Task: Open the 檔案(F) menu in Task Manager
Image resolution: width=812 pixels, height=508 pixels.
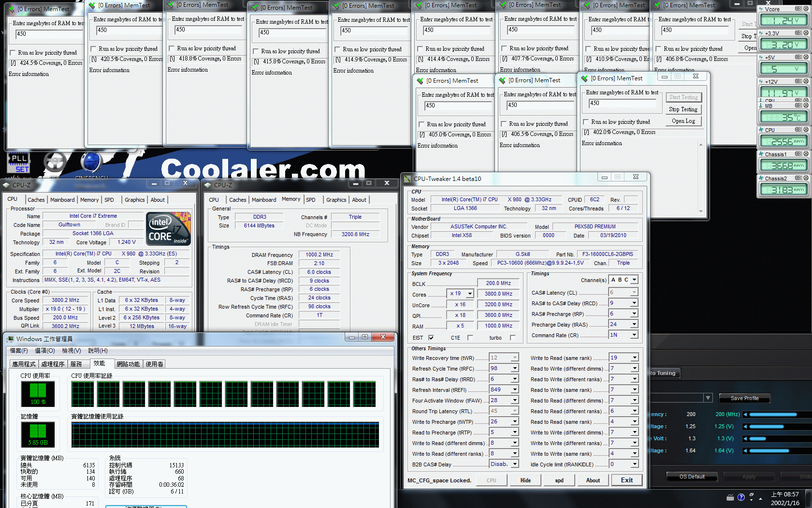Action: [19, 351]
